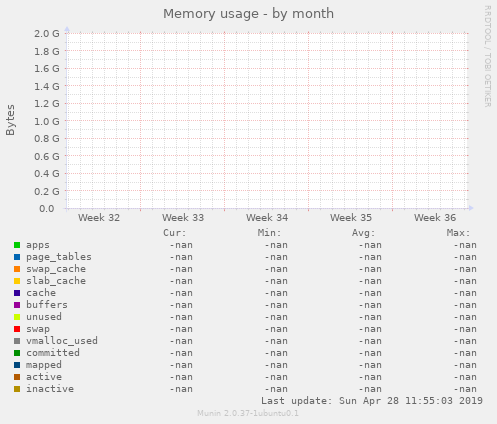497x424 pixels.
Task: Click the 'swap' legend label
Action: point(38,330)
